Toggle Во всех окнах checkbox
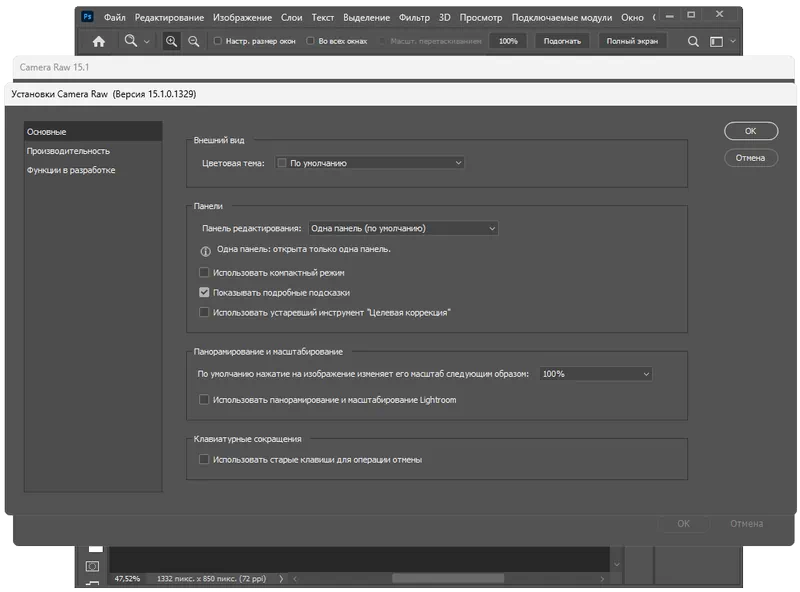The width and height of the screenshot is (800, 592). (310, 41)
